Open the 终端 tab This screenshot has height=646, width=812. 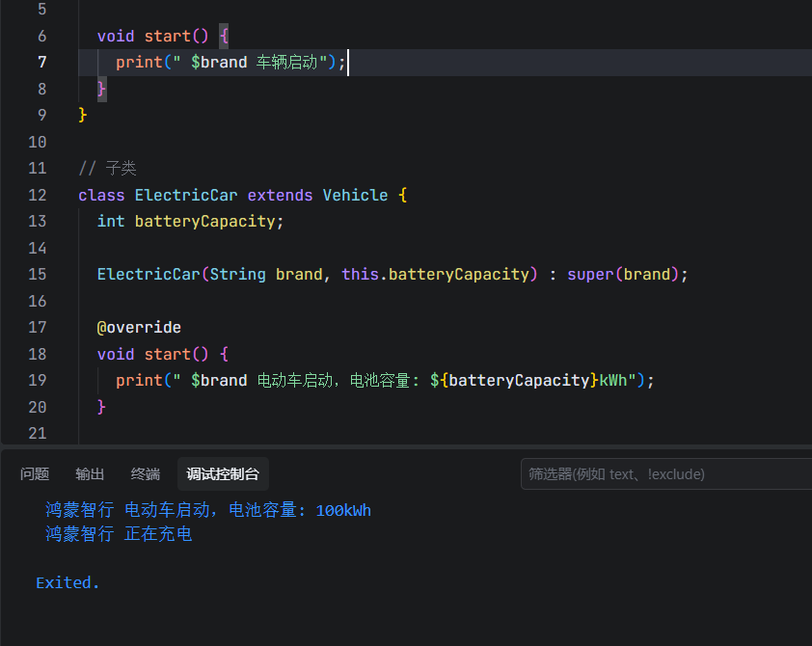145,473
